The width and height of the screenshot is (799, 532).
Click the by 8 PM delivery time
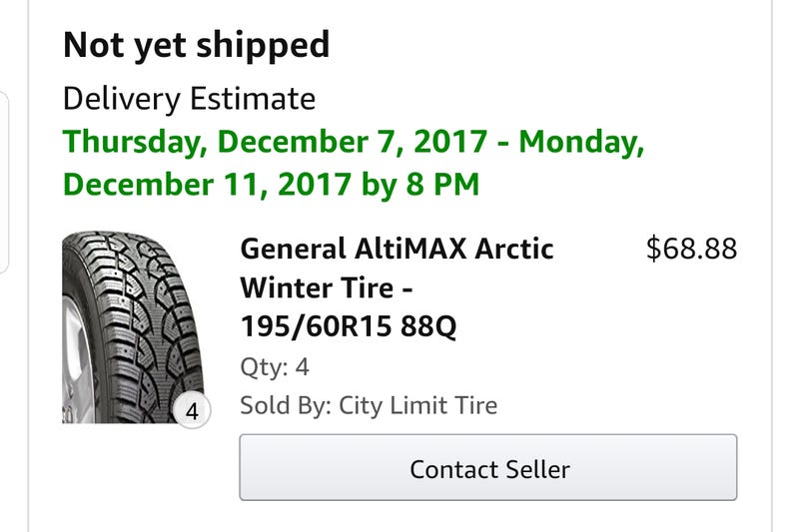tap(420, 185)
